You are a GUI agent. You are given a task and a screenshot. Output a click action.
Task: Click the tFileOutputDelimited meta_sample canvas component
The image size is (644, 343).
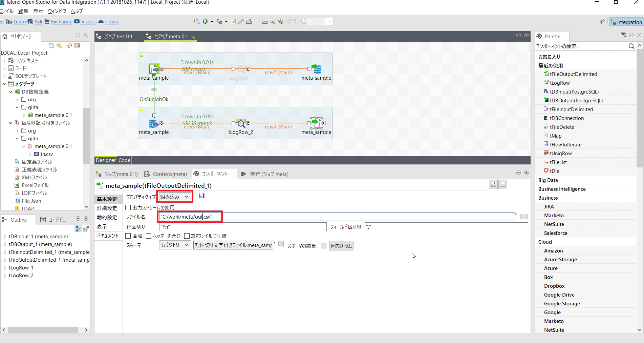(x=316, y=123)
